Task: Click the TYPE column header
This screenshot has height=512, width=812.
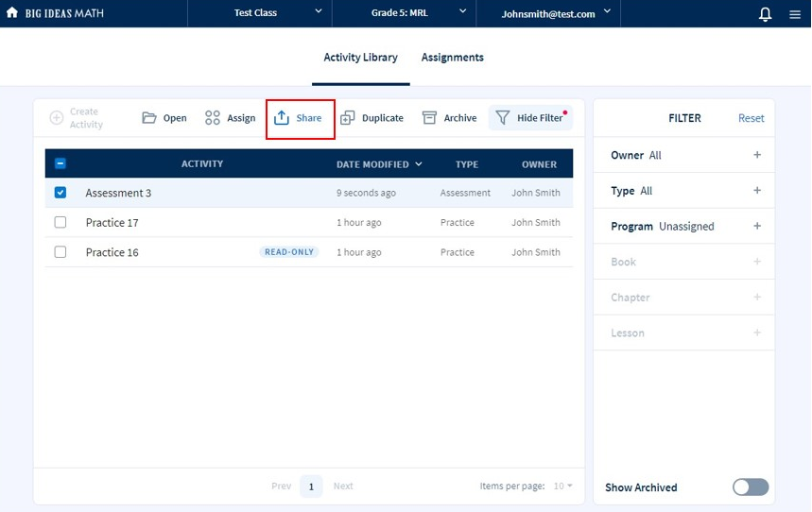Action: (467, 164)
